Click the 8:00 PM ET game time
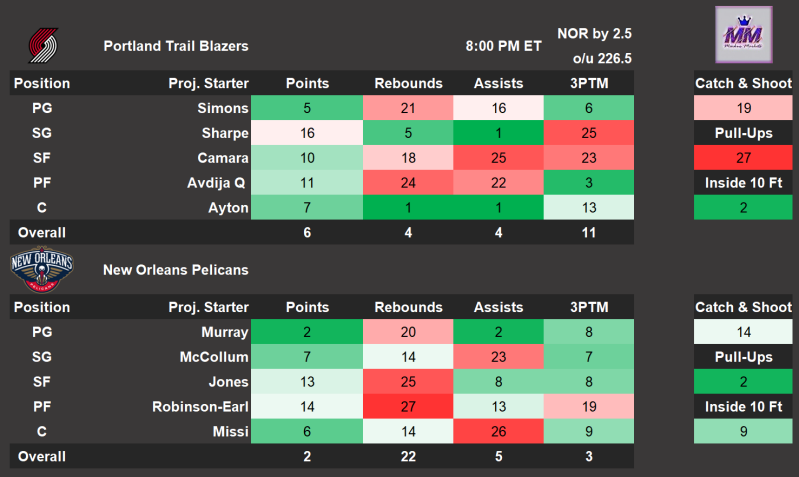Viewport: 799px width, 477px height. click(x=503, y=46)
